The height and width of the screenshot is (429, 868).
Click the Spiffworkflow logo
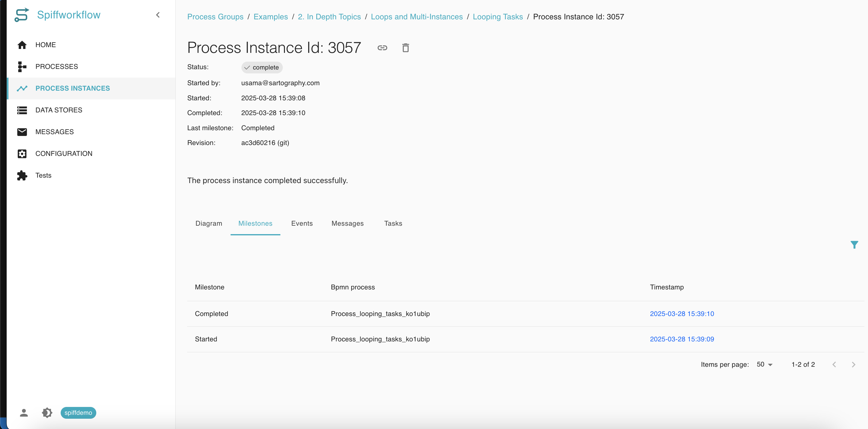click(22, 15)
